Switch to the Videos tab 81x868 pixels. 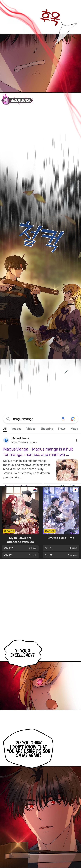tap(31, 429)
